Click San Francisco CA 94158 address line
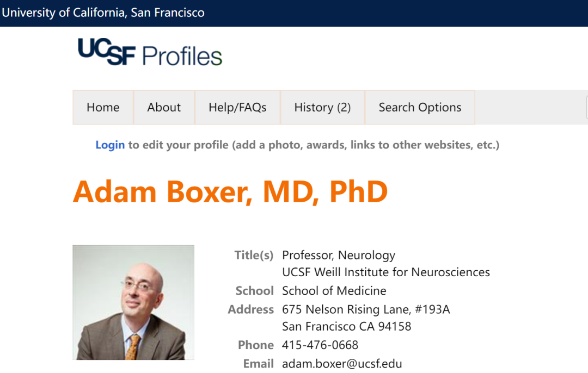 pos(346,326)
